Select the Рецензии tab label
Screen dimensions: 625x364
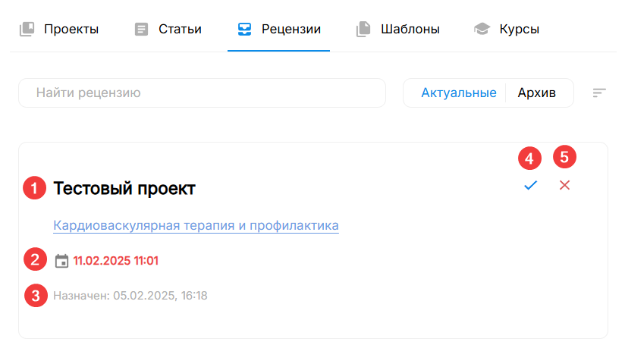[x=291, y=29]
